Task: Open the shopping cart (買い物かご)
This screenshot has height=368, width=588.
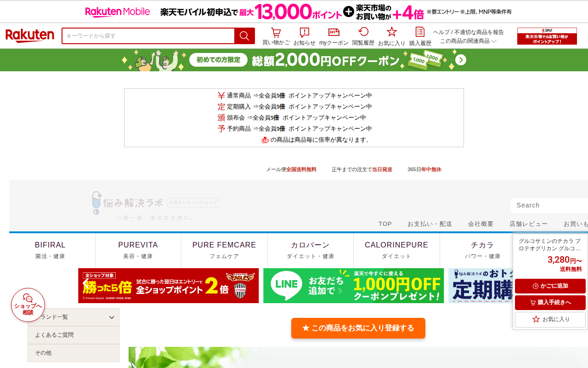Action: coord(276,37)
